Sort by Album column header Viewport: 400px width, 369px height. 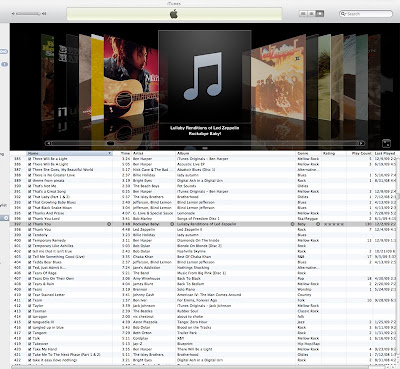point(236,153)
